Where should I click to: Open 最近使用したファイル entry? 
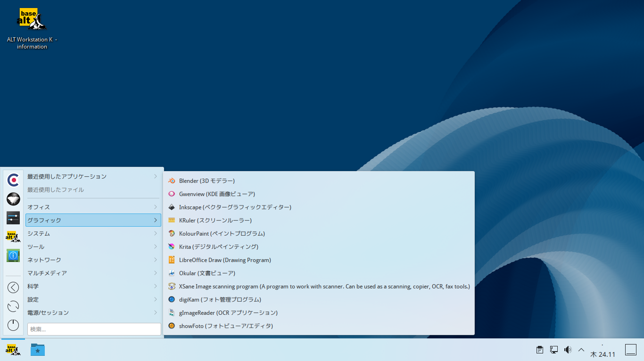[93, 189]
